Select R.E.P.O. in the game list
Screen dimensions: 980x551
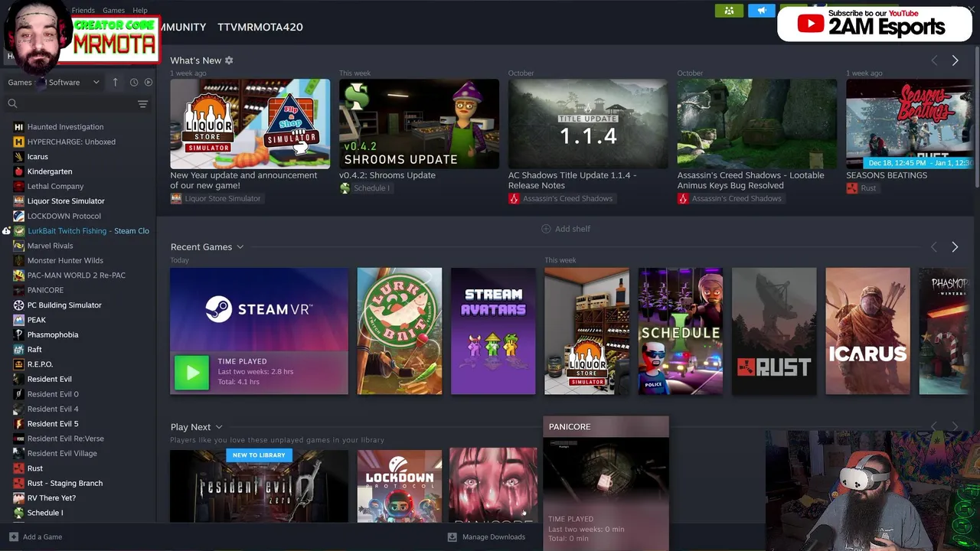[40, 364]
